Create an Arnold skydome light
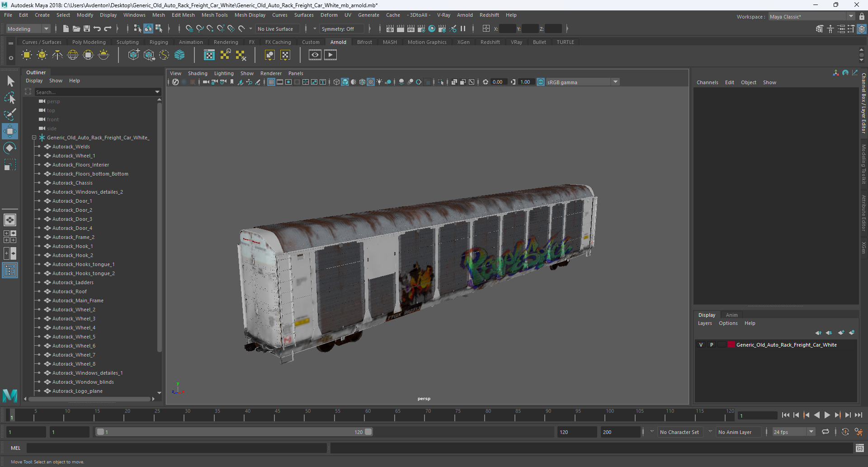The width and height of the screenshot is (868, 467). (x=73, y=55)
